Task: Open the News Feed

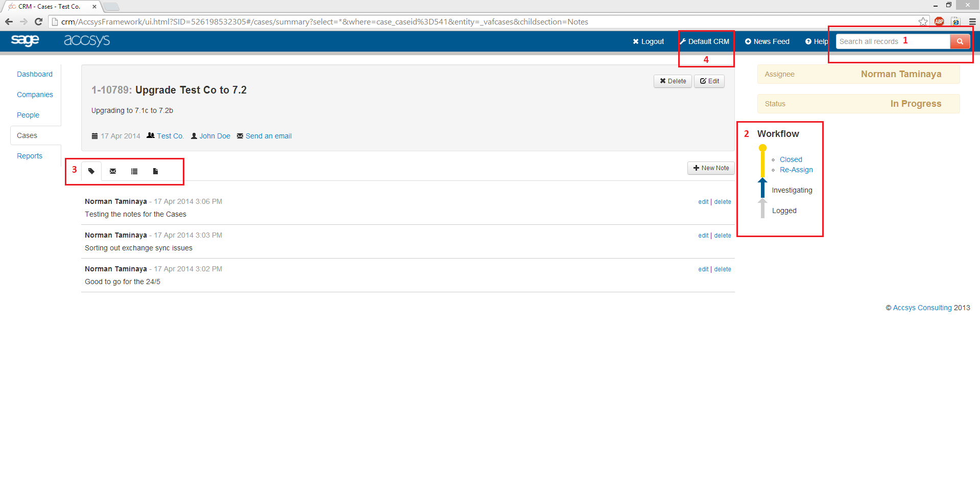Action: pyautogui.click(x=767, y=41)
